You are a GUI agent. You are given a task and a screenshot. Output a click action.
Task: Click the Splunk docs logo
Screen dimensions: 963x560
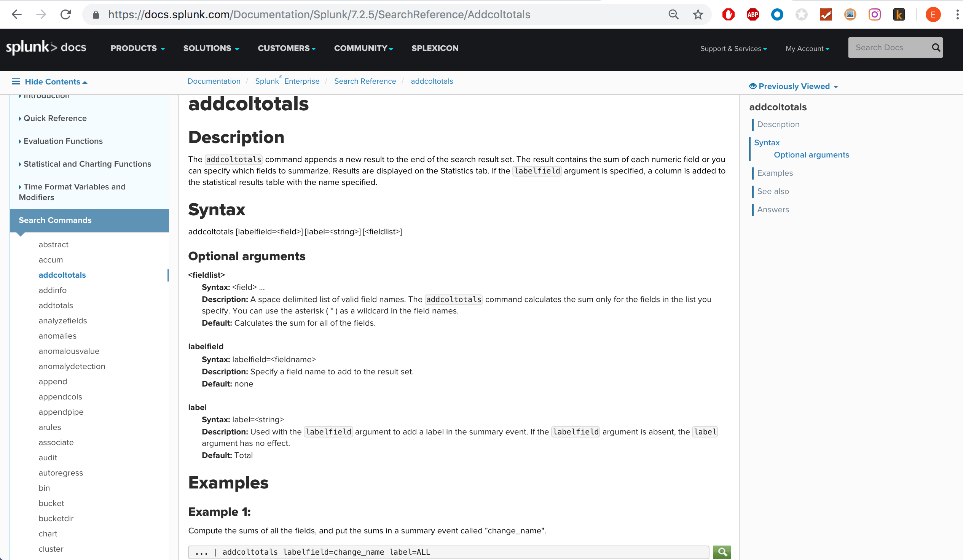coord(46,48)
